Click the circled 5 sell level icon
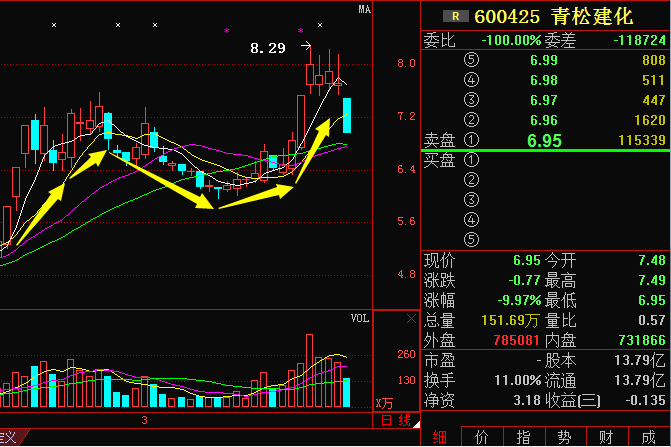 point(471,60)
